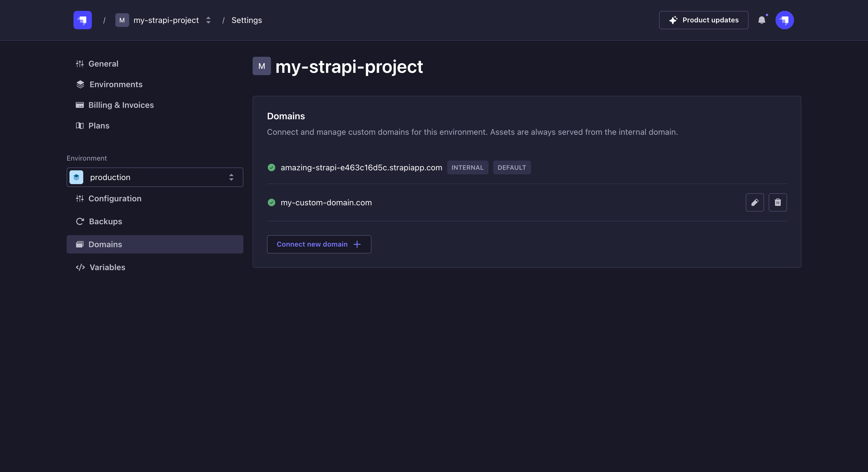Click the DEFAULT badge

point(512,167)
